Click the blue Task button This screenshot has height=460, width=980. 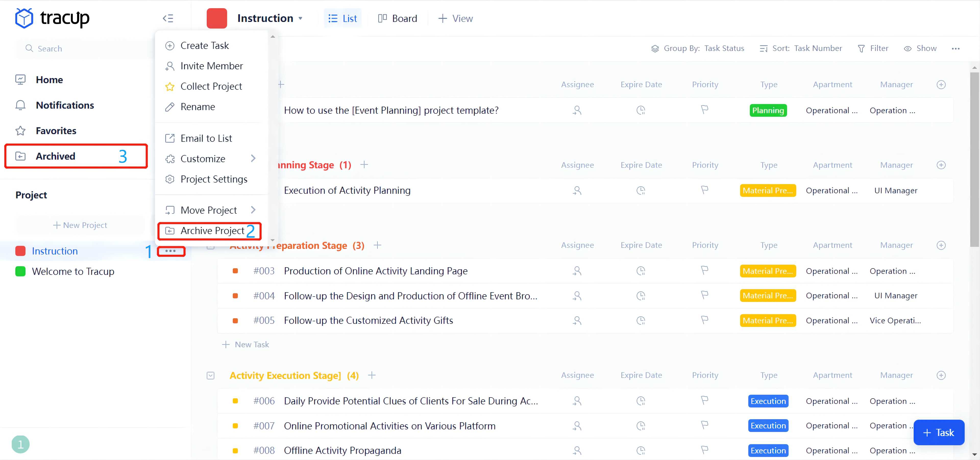click(939, 433)
